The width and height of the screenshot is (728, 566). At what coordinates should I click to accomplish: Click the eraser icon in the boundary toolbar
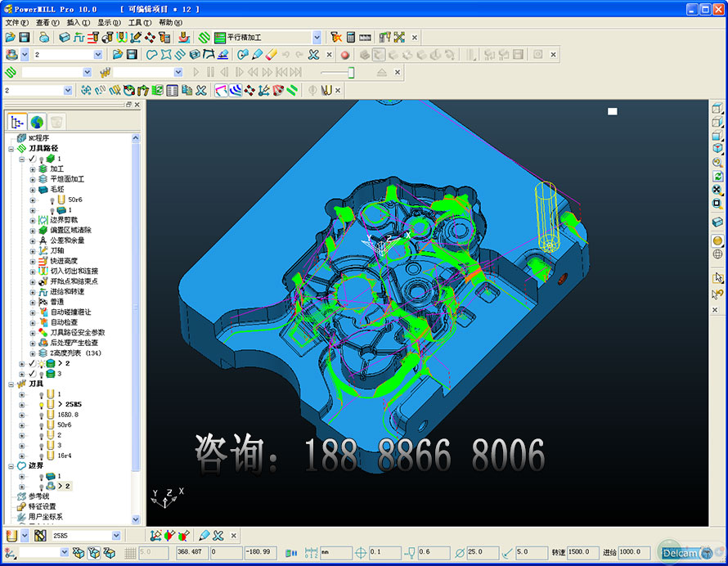(272, 55)
